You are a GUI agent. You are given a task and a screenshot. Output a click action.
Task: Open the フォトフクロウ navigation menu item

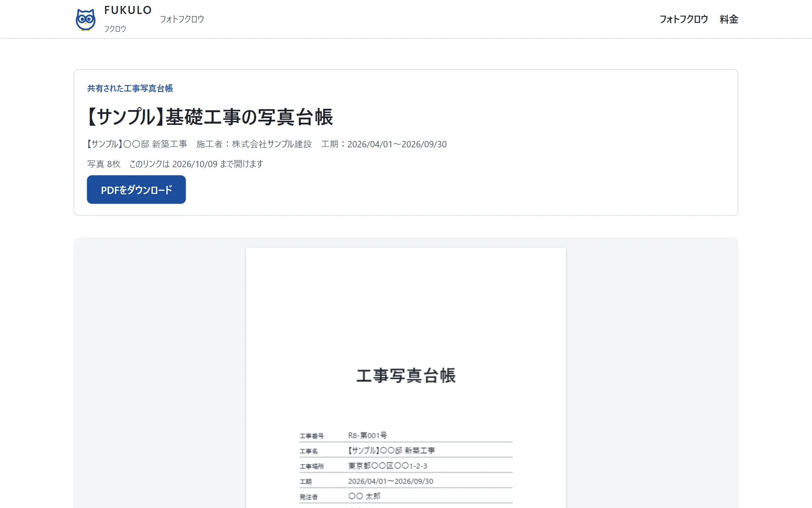(683, 19)
